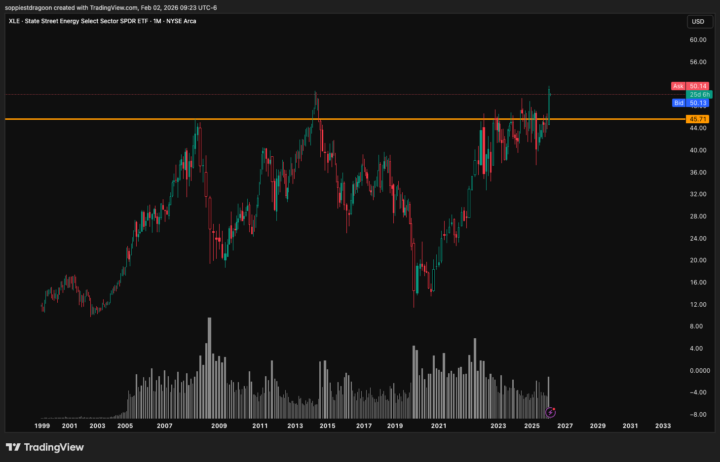
Task: Click the 12.00 price axis label
Action: (x=698, y=304)
